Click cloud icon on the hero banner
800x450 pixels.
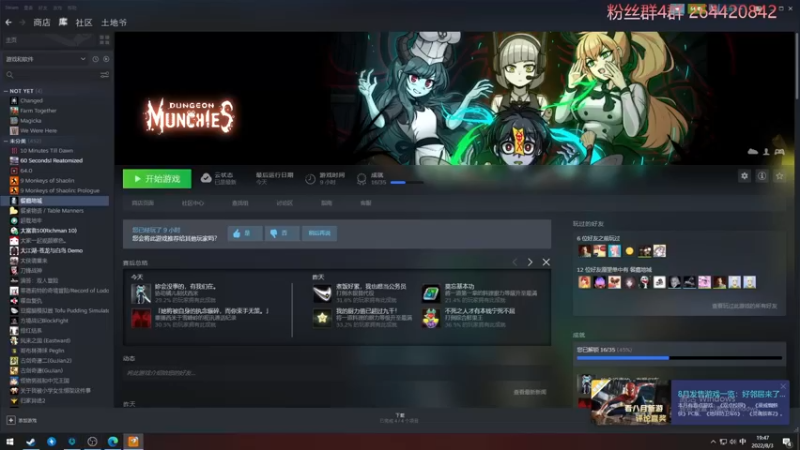(x=753, y=152)
